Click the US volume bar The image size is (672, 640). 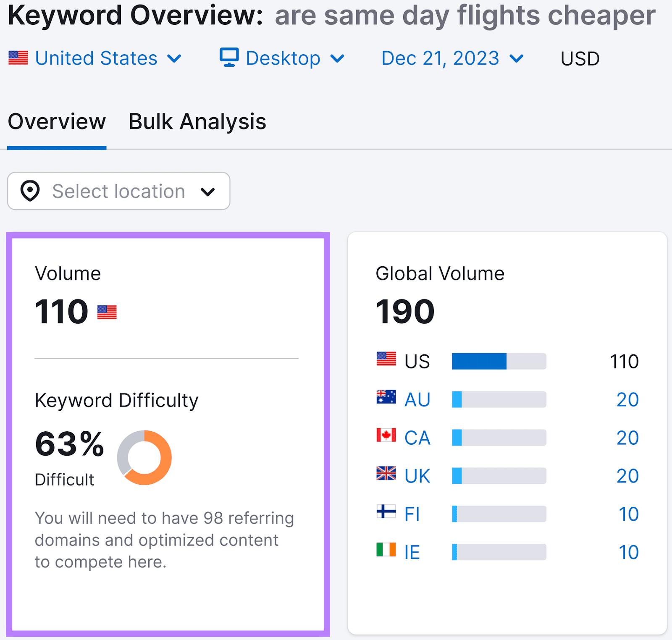click(x=499, y=361)
